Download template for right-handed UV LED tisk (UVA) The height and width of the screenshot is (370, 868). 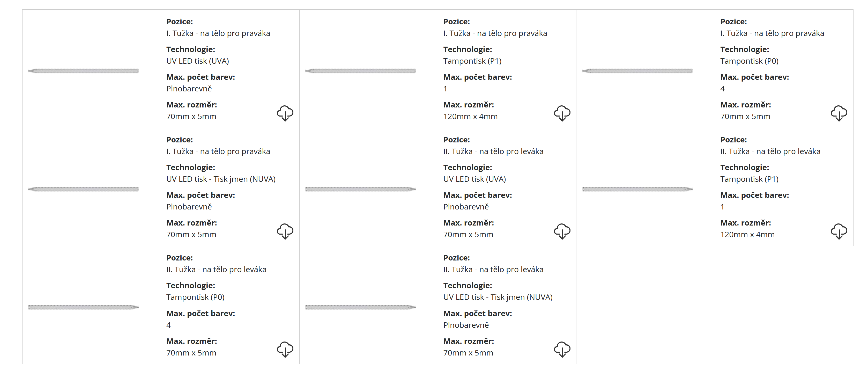pyautogui.click(x=285, y=113)
